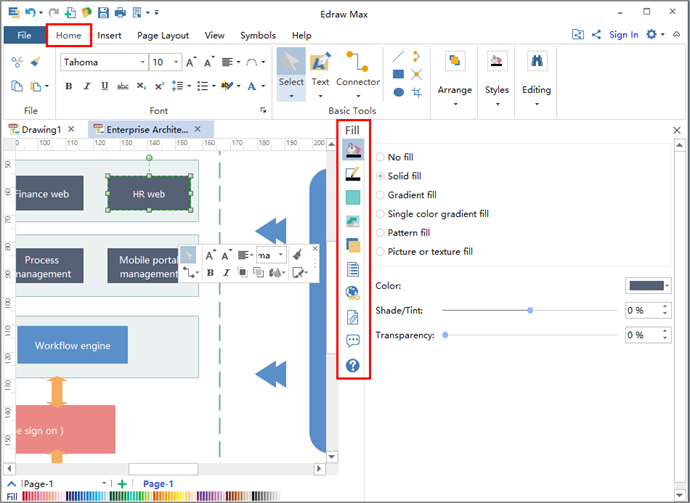The image size is (690, 503).
Task: Select the No fill option
Action: 381,157
